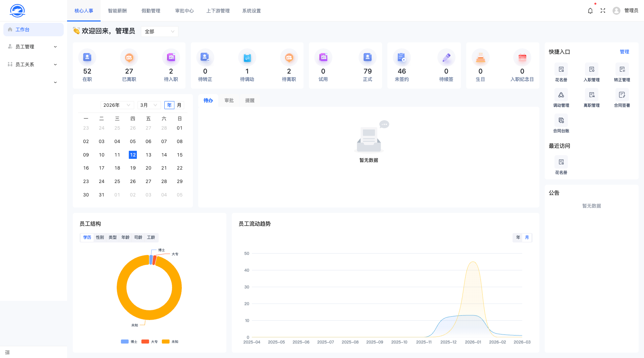This screenshot has height=358, width=644.
Task: Collapse the sidebar menu icon
Action: click(7, 352)
